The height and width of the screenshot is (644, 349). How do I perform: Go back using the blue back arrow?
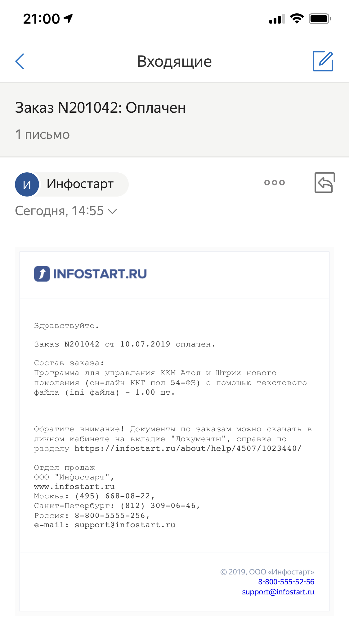click(20, 61)
